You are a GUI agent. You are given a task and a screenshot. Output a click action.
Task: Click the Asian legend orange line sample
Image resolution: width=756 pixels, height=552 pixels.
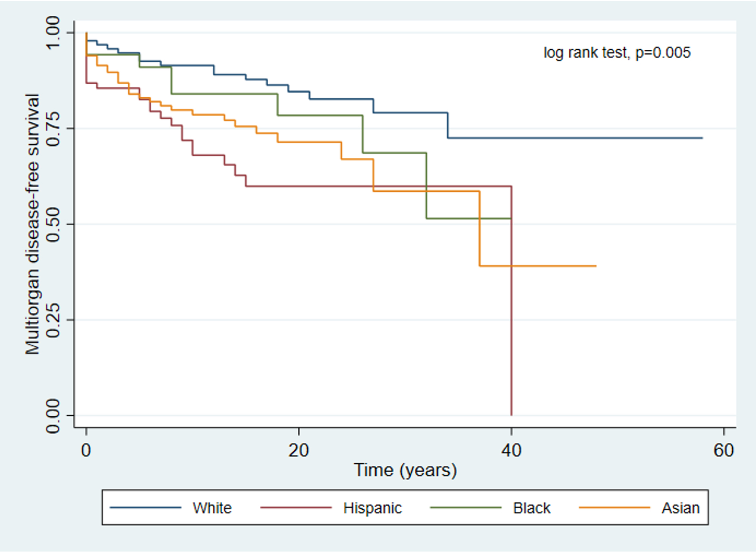pyautogui.click(x=614, y=508)
